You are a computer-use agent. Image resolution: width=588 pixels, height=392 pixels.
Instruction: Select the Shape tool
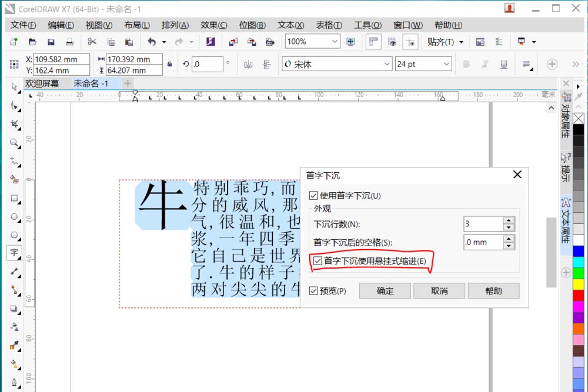click(14, 106)
